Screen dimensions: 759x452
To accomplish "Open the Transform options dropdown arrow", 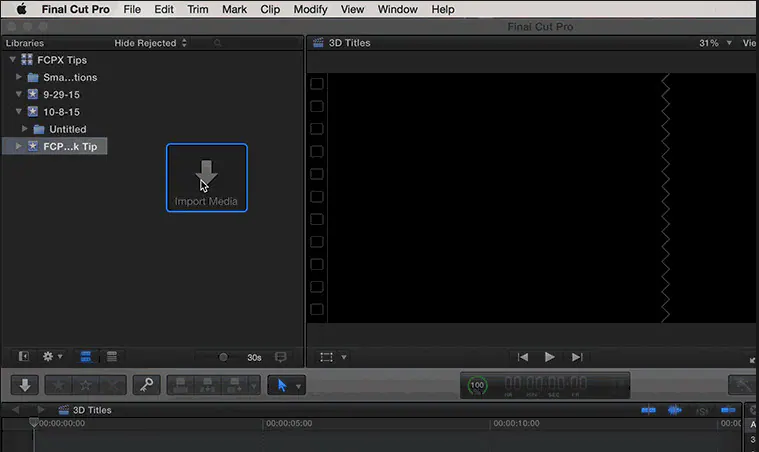I will (x=344, y=357).
